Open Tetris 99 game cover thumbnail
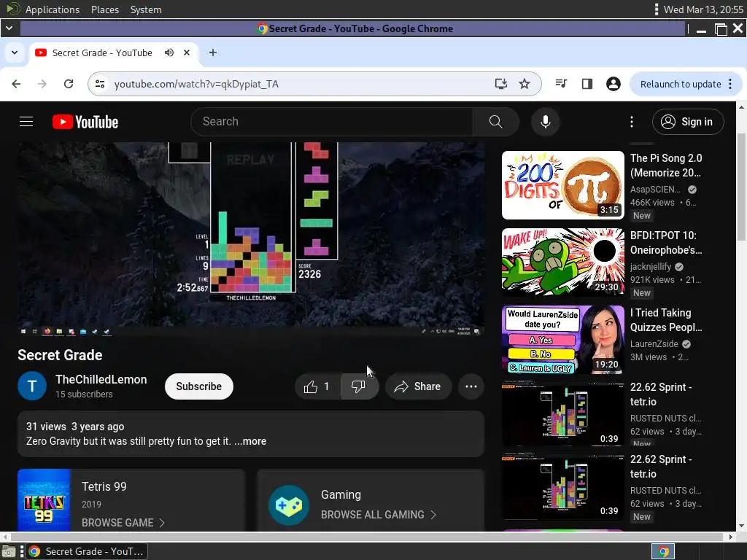The width and height of the screenshot is (747, 560). [x=44, y=500]
